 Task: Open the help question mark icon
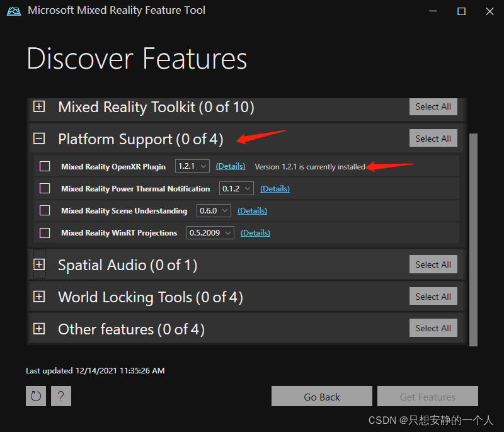tap(60, 396)
